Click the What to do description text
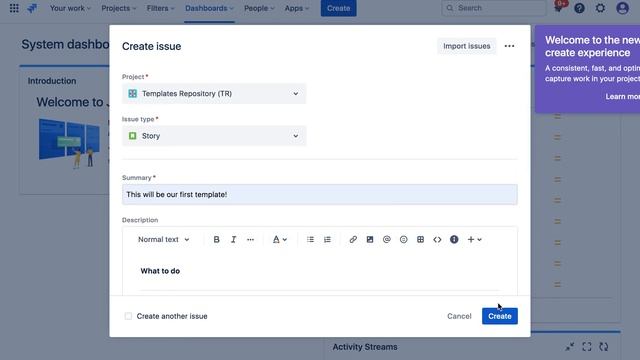The width and height of the screenshot is (640, 360). (160, 271)
